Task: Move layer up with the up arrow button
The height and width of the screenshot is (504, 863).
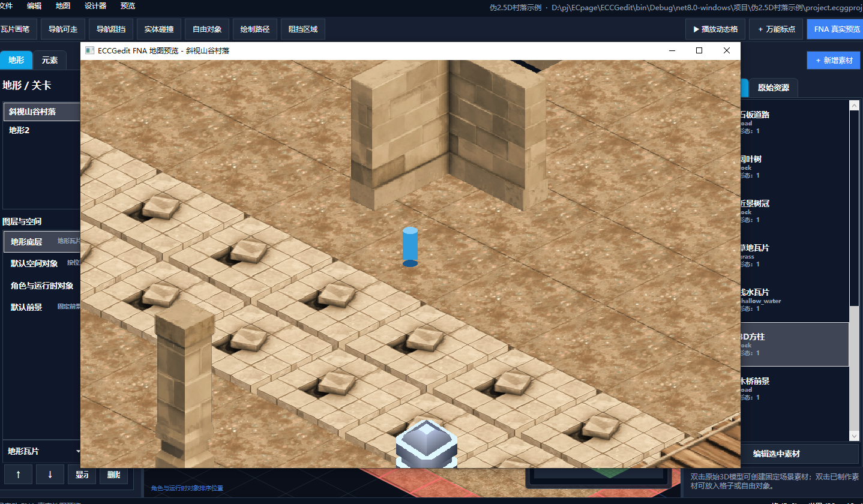Action: click(x=19, y=474)
